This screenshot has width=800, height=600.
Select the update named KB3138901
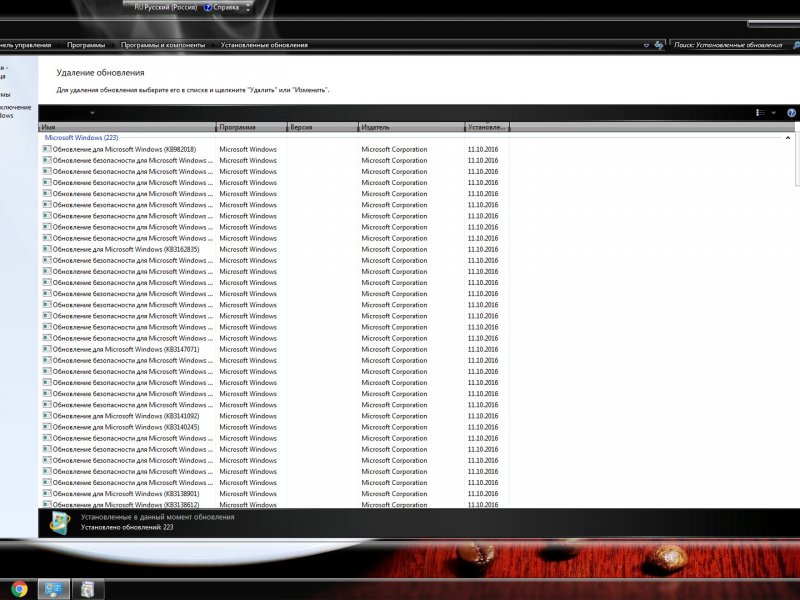[x=126, y=494]
